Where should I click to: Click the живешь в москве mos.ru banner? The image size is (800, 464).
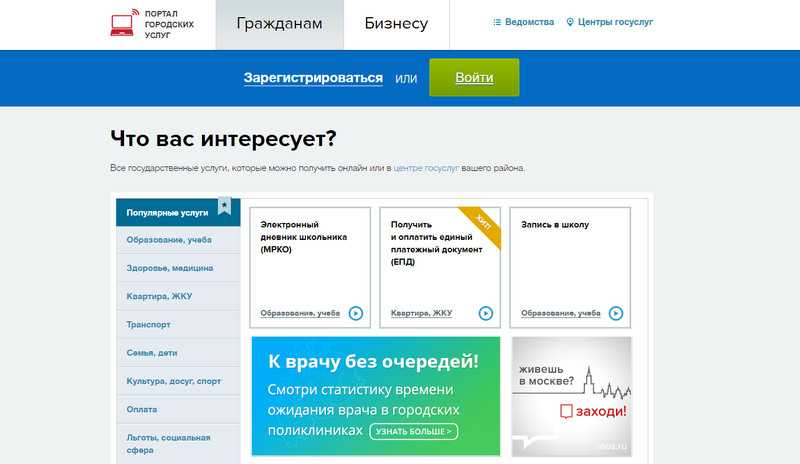[x=571, y=396]
